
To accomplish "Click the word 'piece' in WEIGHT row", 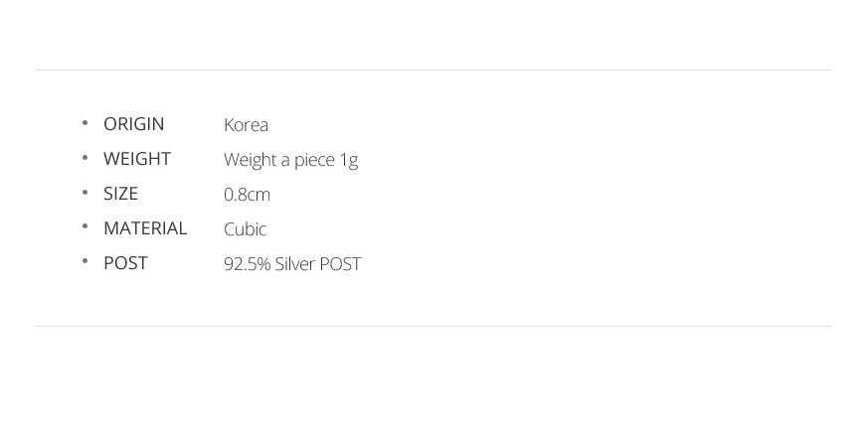I will coord(314,160).
